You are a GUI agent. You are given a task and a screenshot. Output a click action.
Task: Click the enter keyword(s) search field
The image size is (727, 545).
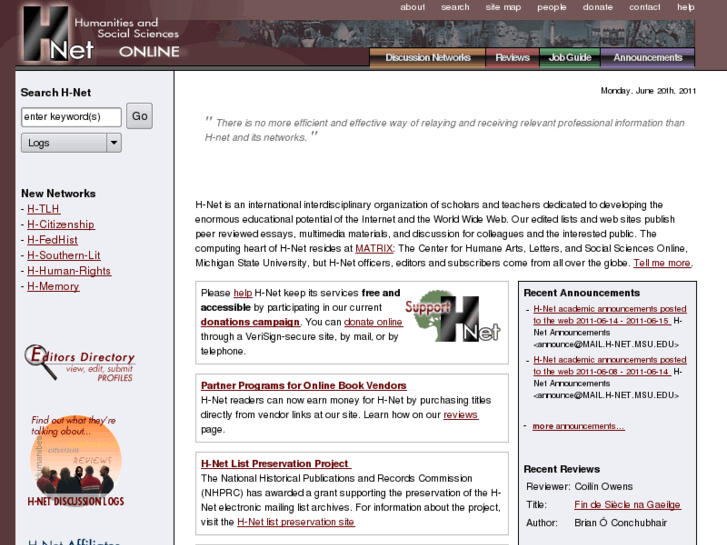71,117
